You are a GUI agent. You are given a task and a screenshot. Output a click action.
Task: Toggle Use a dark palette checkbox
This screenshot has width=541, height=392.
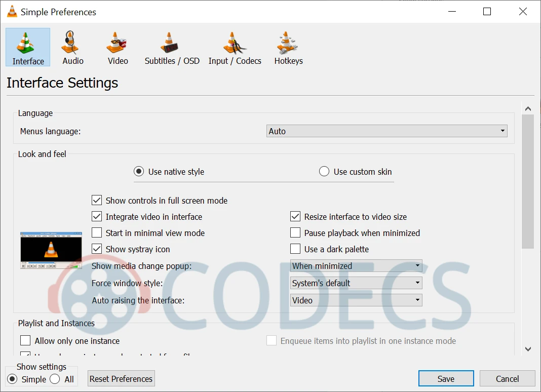(x=295, y=249)
